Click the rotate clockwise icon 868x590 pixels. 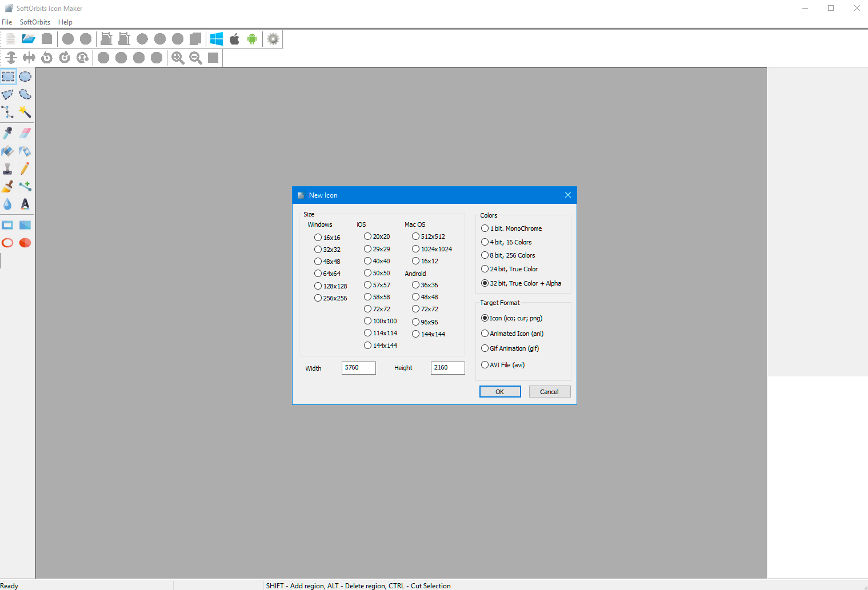coord(65,58)
